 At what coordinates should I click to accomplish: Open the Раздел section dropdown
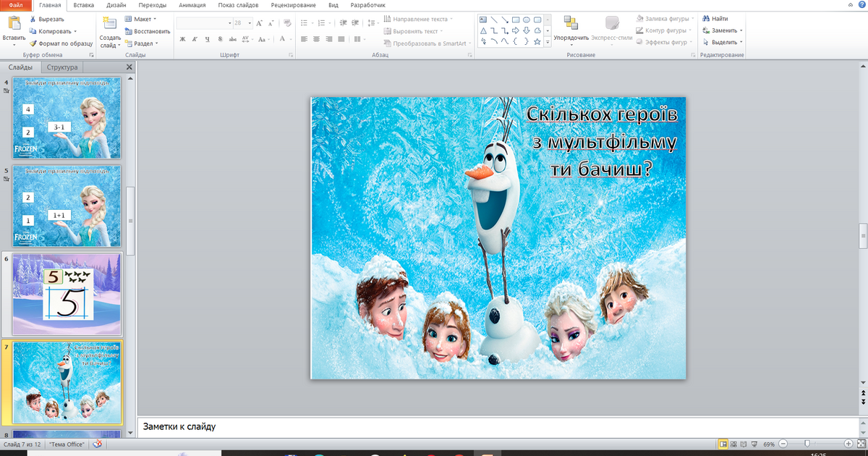click(x=141, y=43)
